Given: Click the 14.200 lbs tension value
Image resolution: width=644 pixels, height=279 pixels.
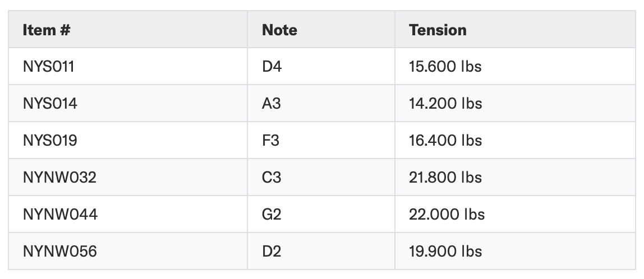Looking at the screenshot, I should point(445,104).
